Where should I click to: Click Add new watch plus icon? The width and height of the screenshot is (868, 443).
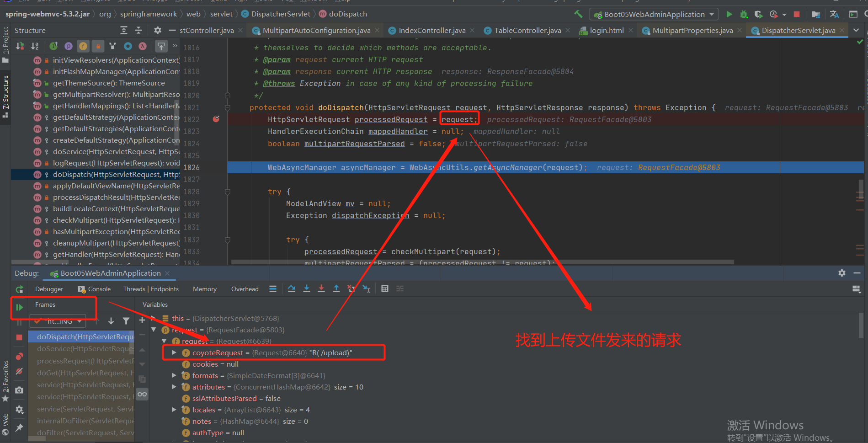142,320
